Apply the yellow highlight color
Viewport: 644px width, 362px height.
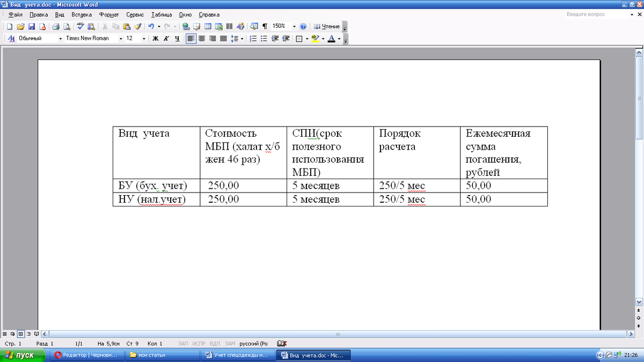click(316, 39)
